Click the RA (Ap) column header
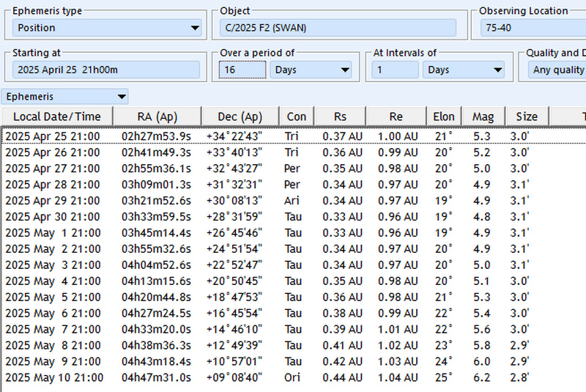Viewport: 586px width, 392px height. tap(157, 117)
